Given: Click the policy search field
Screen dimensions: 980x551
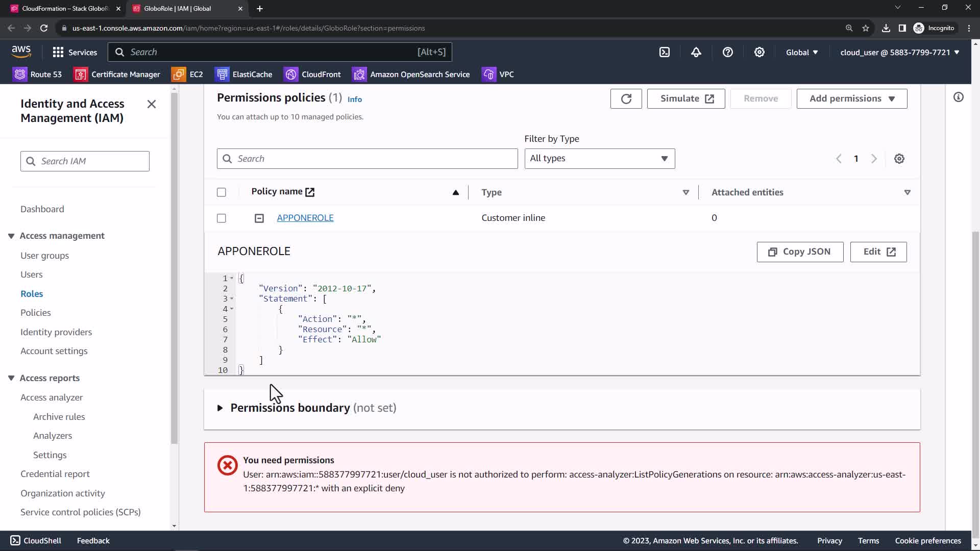Looking at the screenshot, I should pos(367,159).
